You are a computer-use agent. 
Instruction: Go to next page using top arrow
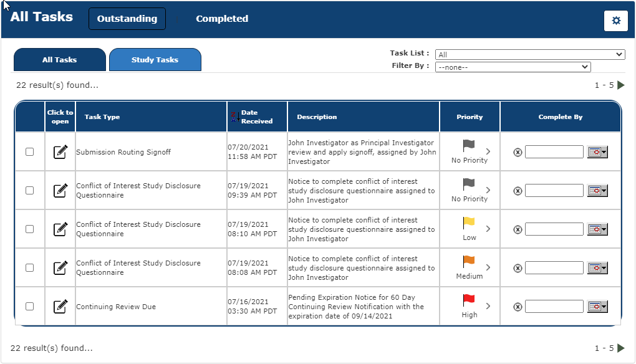(x=620, y=85)
